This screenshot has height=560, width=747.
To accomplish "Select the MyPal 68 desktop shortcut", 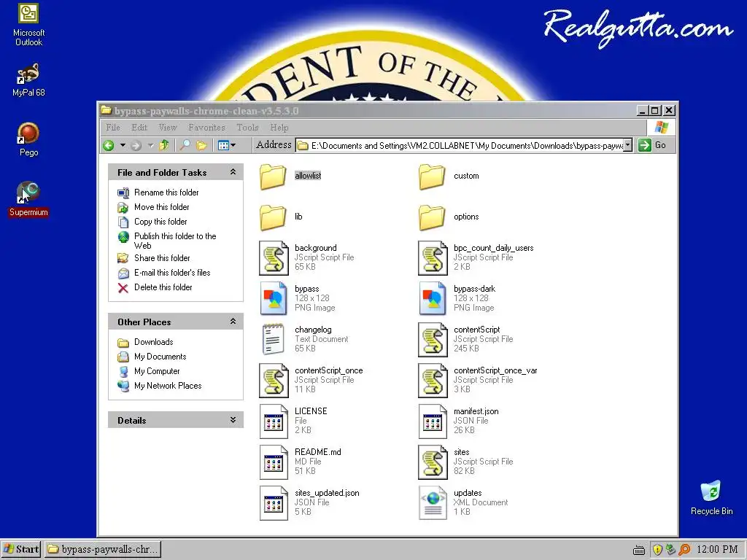I will tap(28, 79).
